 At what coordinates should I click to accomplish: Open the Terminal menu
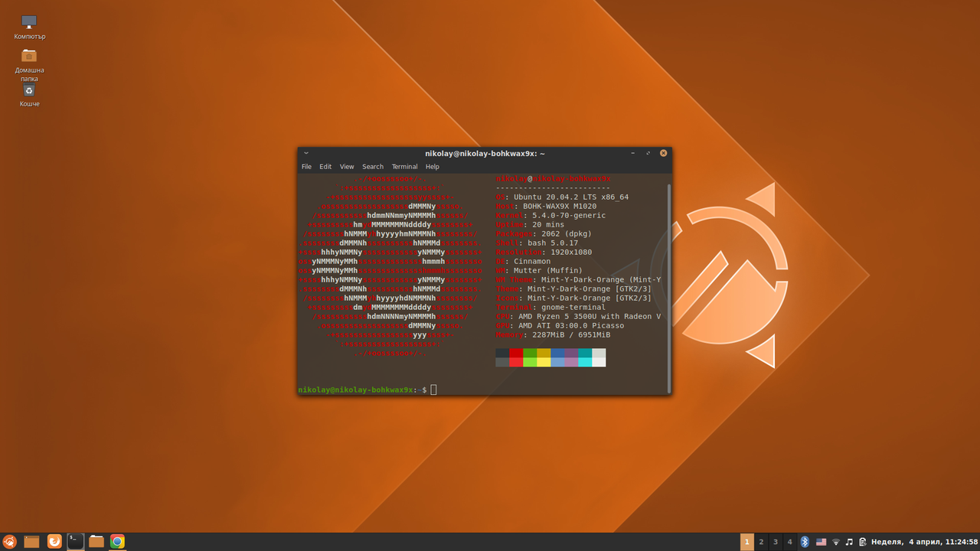(404, 166)
